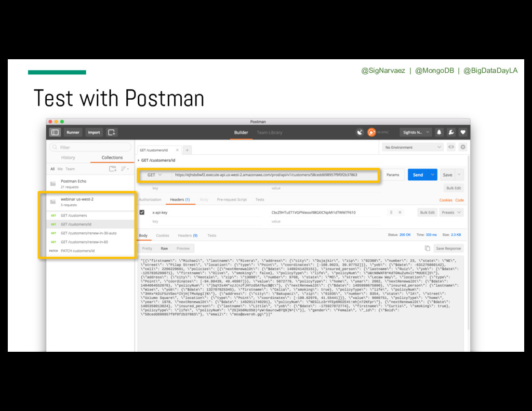Click the x-api-key value field

[325, 213]
